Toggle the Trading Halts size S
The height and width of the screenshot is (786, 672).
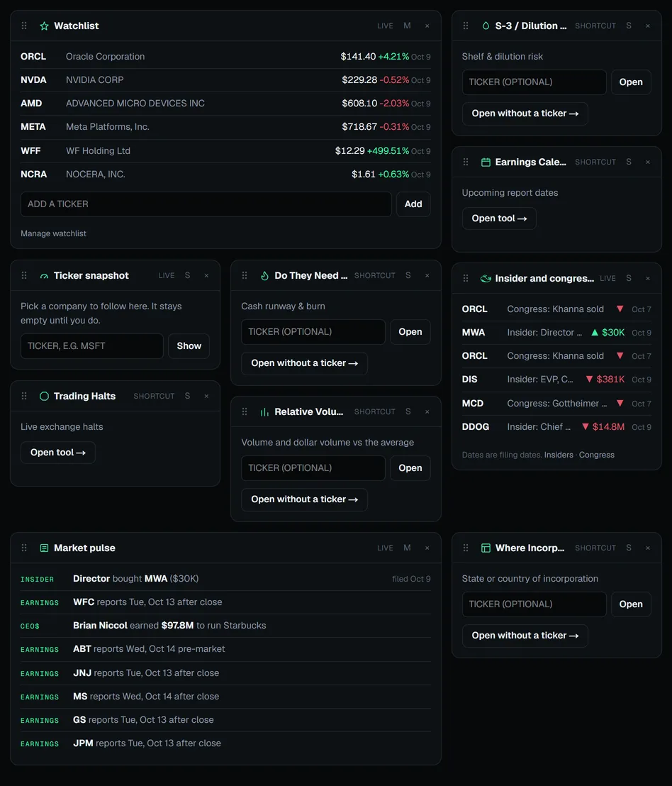(187, 396)
